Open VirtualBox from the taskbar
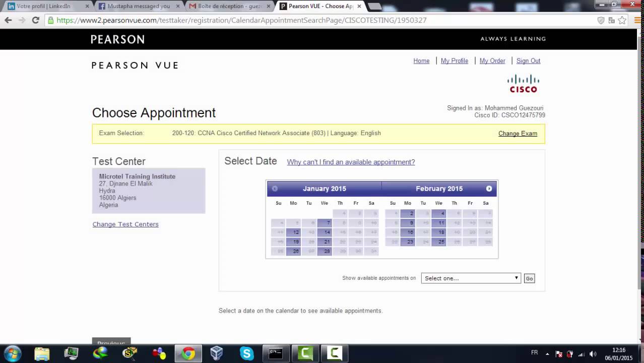644x363 pixels. tap(217, 353)
